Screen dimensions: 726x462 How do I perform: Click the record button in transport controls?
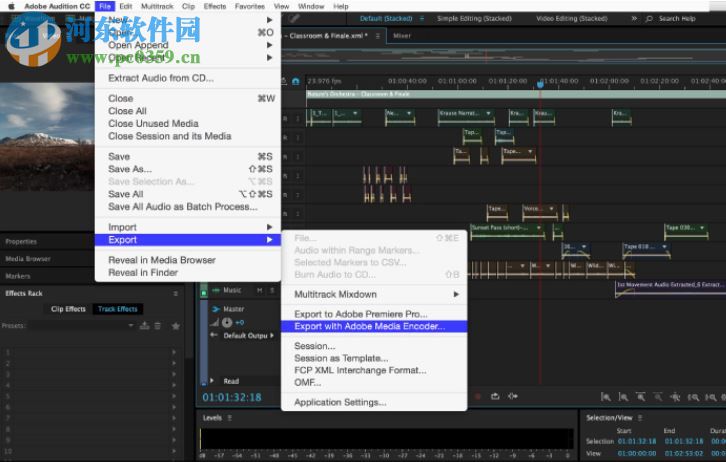coord(478,397)
